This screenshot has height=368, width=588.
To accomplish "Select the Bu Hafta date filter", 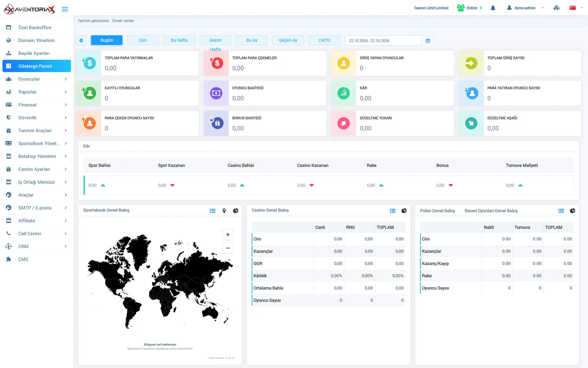I will pos(179,40).
